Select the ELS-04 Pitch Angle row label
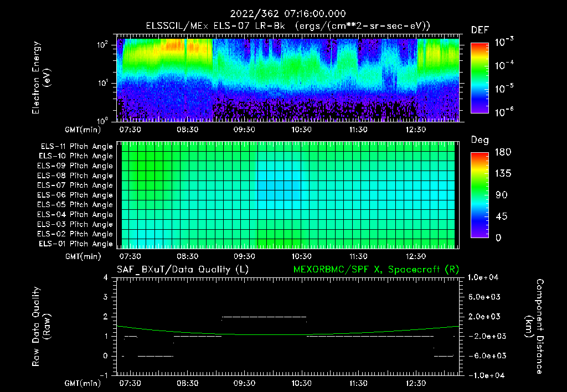 coord(75,214)
